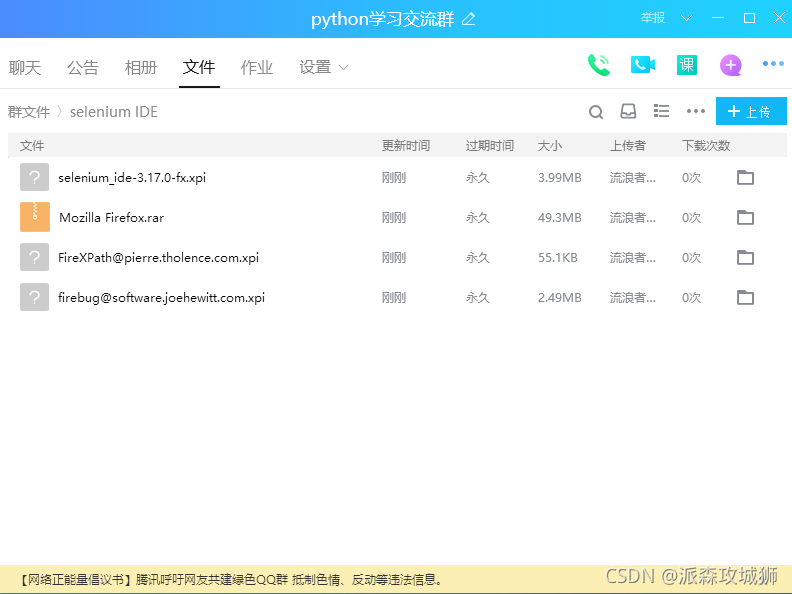Expand title bar dropdown chevron
The width and height of the screenshot is (792, 594).
686,18
